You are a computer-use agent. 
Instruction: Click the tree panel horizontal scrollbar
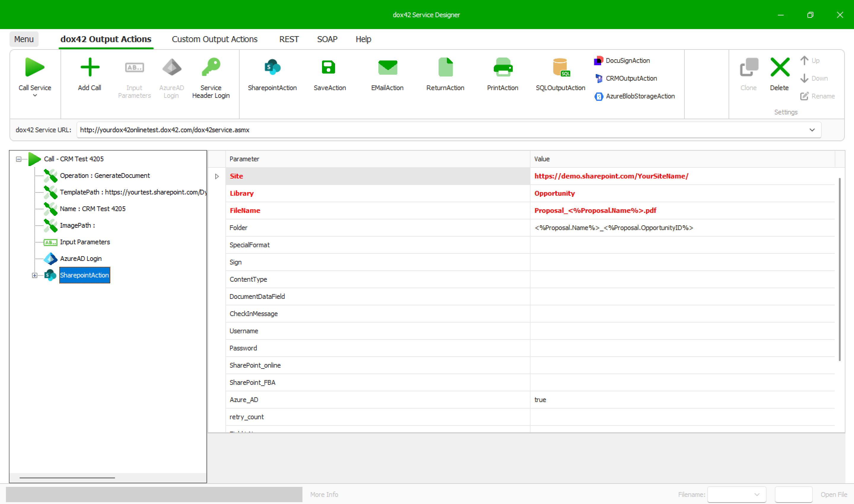(x=67, y=478)
